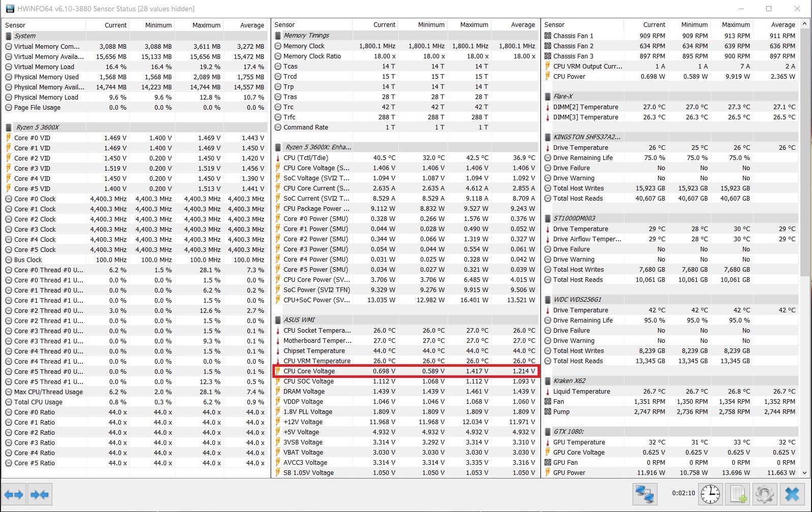Image resolution: width=812 pixels, height=512 pixels.
Task: Click the Kraken X62 group icon
Action: [x=548, y=381]
